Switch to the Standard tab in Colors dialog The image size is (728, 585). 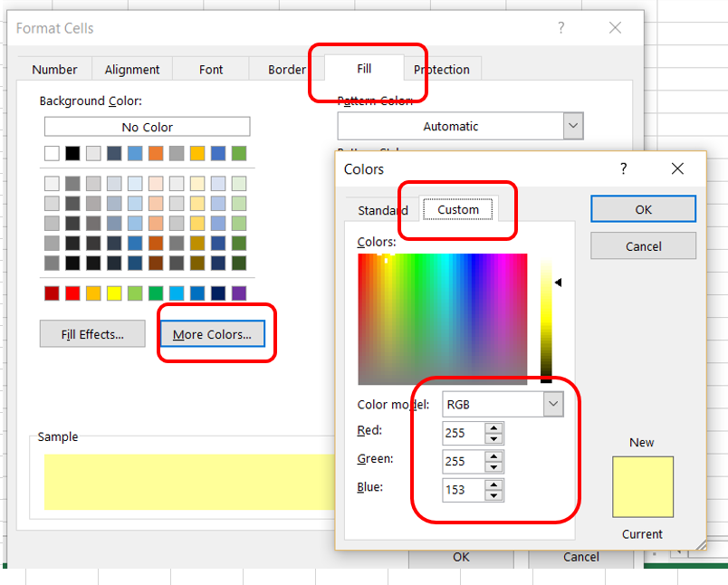tap(383, 210)
